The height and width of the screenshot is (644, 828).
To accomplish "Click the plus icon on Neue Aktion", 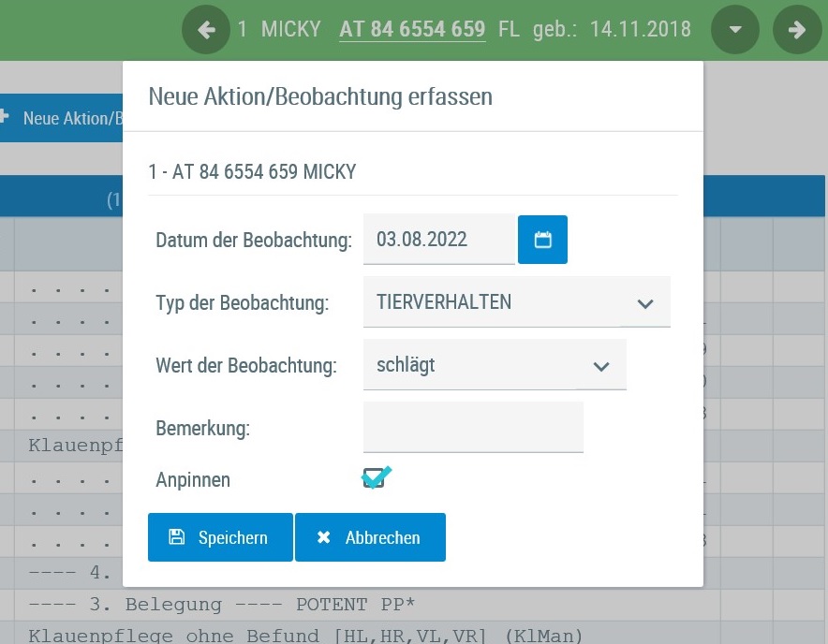I will pyautogui.click(x=5, y=118).
